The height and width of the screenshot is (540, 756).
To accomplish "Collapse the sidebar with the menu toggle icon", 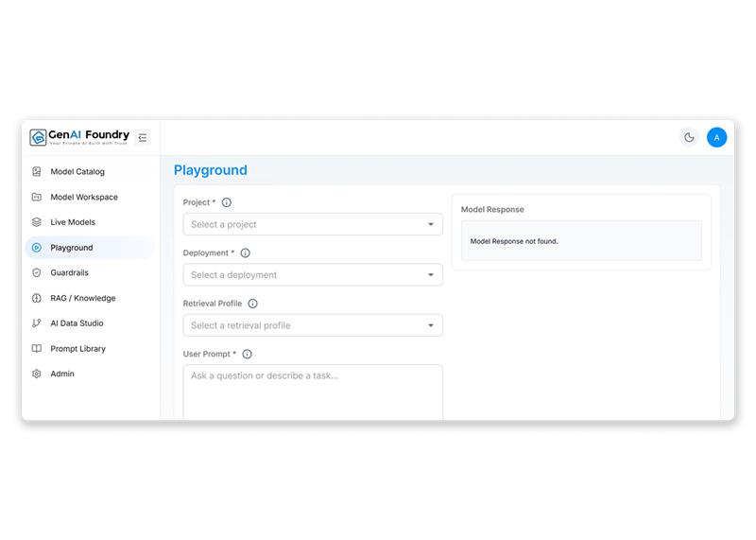I will (x=143, y=137).
